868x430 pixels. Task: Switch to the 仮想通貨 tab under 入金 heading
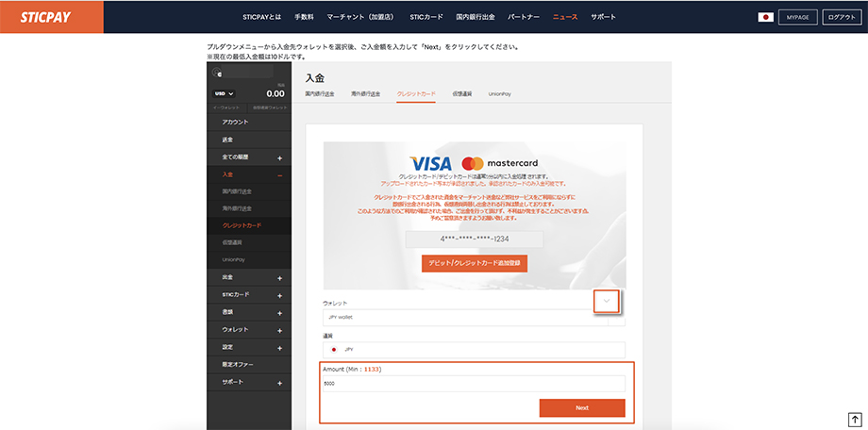coord(461,94)
